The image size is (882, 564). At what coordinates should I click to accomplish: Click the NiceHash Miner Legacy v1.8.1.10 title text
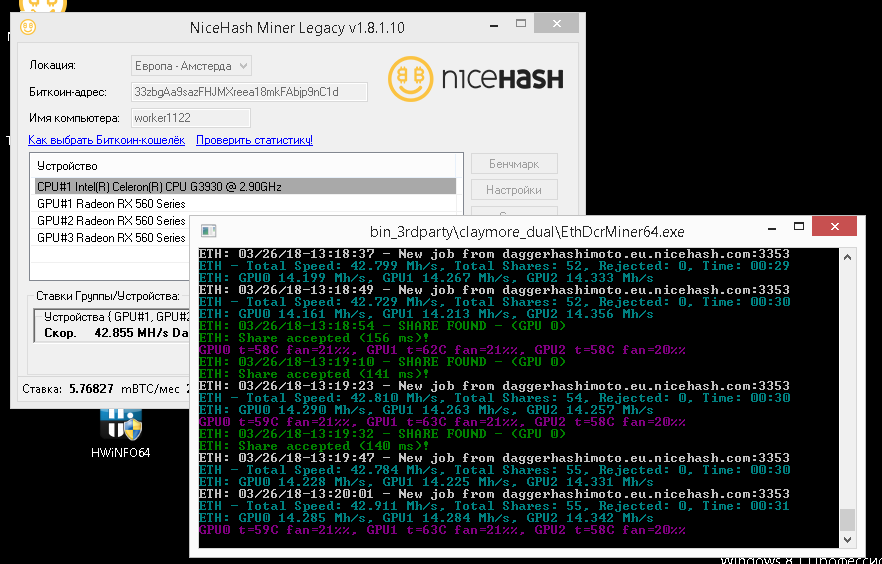pos(297,28)
